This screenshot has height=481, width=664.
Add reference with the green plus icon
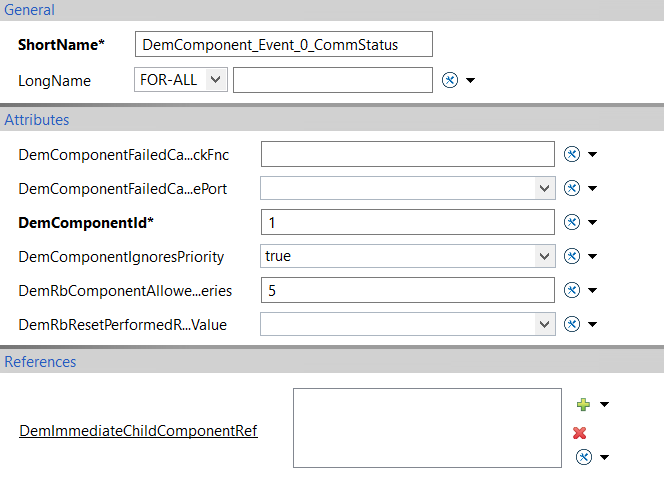point(583,404)
